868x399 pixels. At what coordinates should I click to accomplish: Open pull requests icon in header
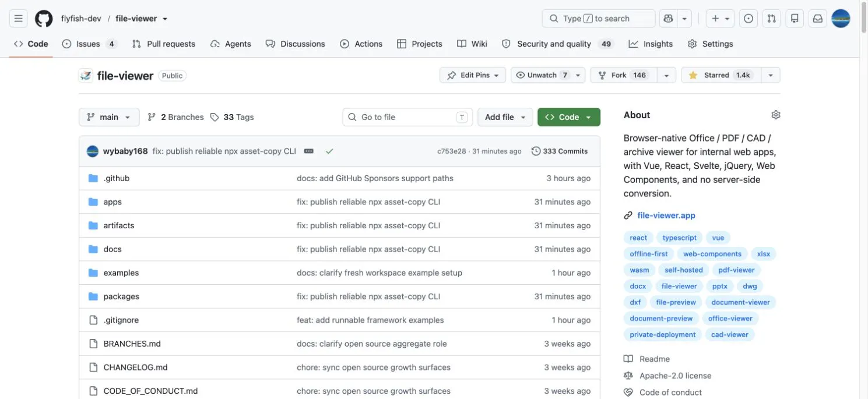coord(772,19)
